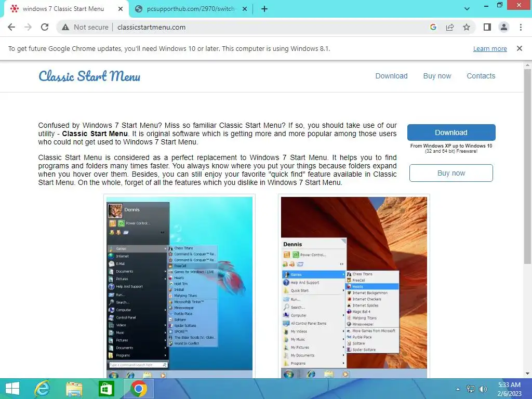Click the vertical scrollbar thumb
Viewport: 532px width, 399px height.
[x=527, y=166]
